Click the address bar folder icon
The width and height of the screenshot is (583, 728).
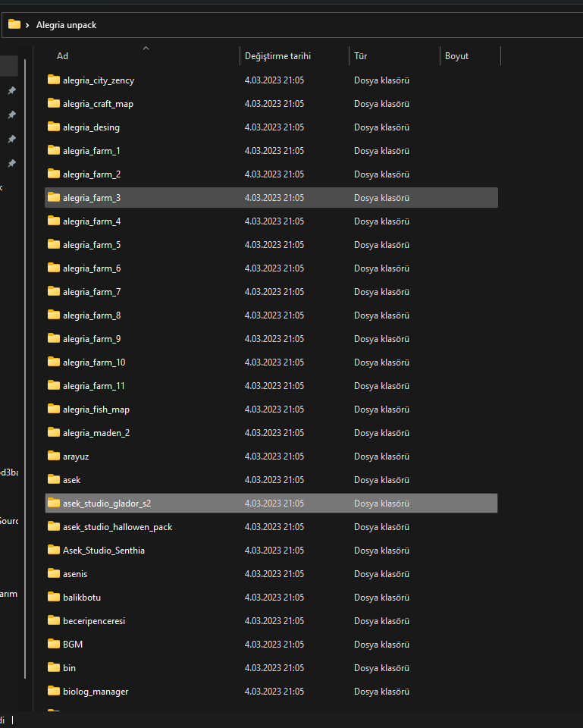(x=14, y=24)
